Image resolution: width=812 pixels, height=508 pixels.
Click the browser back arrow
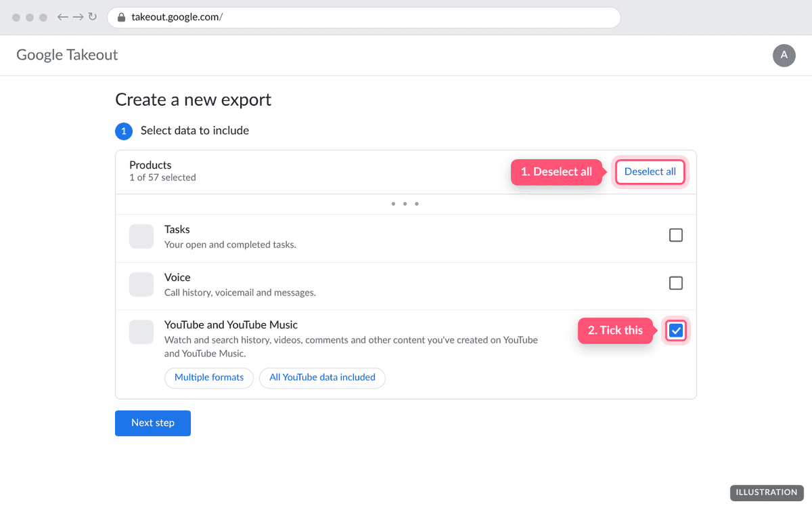pos(63,18)
